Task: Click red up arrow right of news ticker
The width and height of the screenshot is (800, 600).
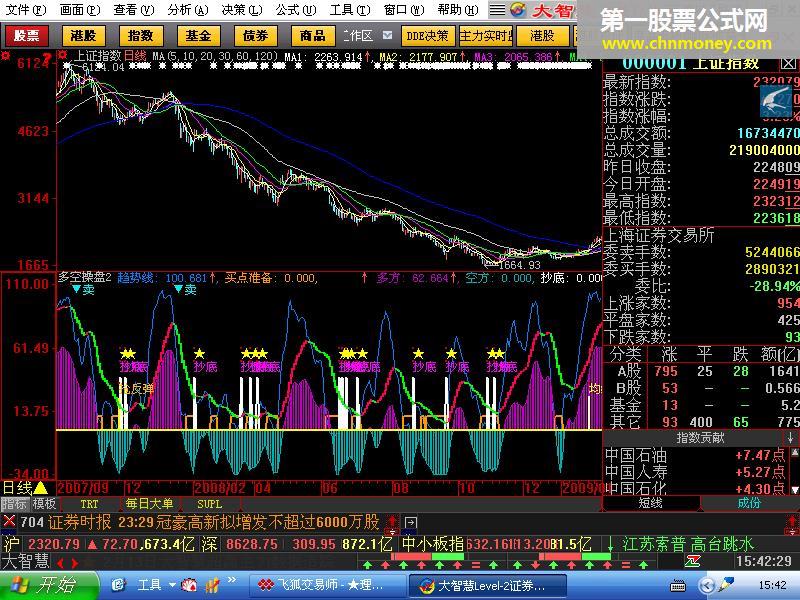Action: coord(392,522)
